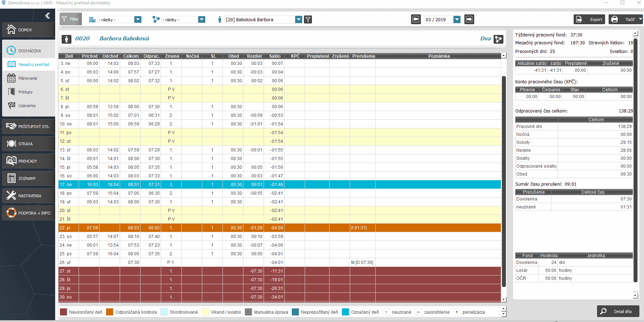Click the table scroll-up arrow
The width and height of the screenshot is (644, 322).
tap(504, 56)
